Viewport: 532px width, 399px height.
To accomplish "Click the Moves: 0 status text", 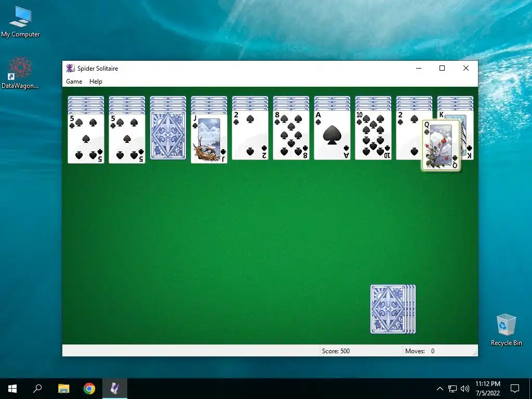I will [x=420, y=351].
